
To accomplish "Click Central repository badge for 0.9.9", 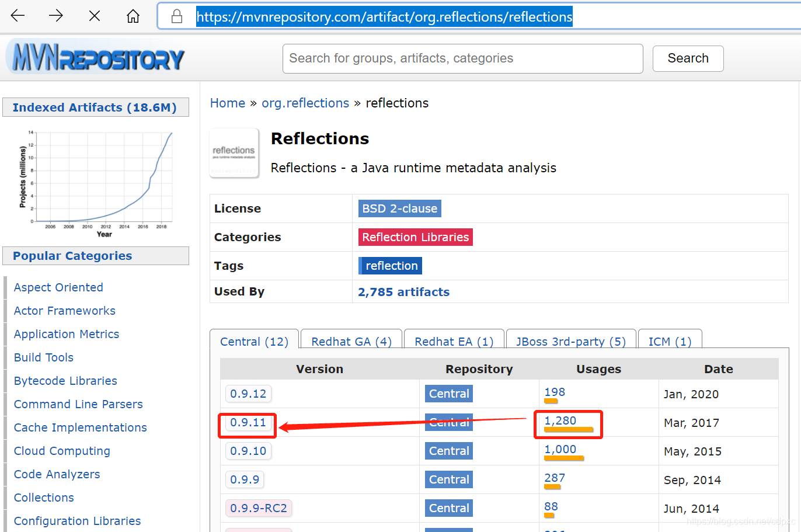I will pyautogui.click(x=449, y=479).
